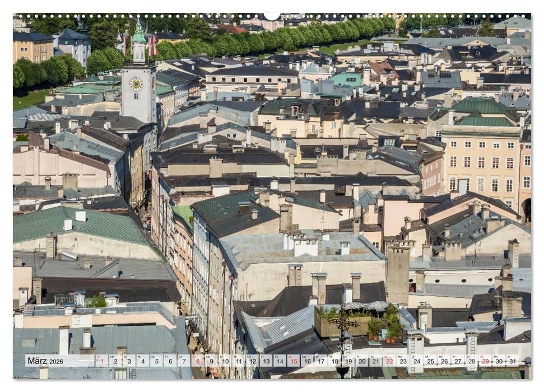Click the final date 31 cell
This screenshot has height=392, width=544.
(514, 362)
